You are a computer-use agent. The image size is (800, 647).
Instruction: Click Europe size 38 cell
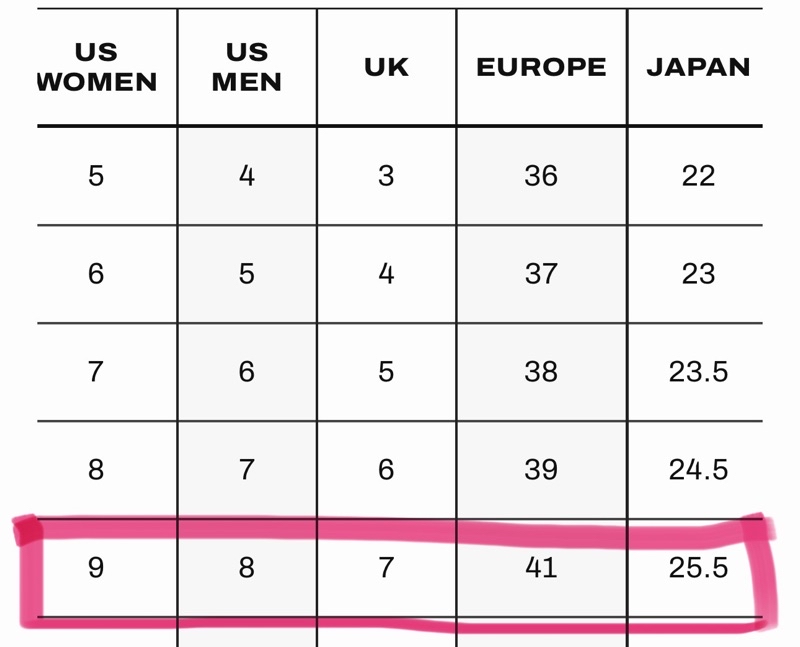tap(541, 371)
